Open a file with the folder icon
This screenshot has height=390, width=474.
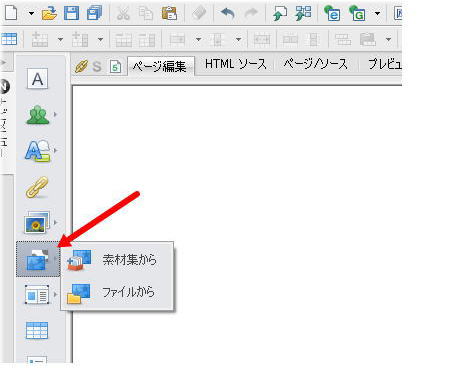pyautogui.click(x=49, y=14)
